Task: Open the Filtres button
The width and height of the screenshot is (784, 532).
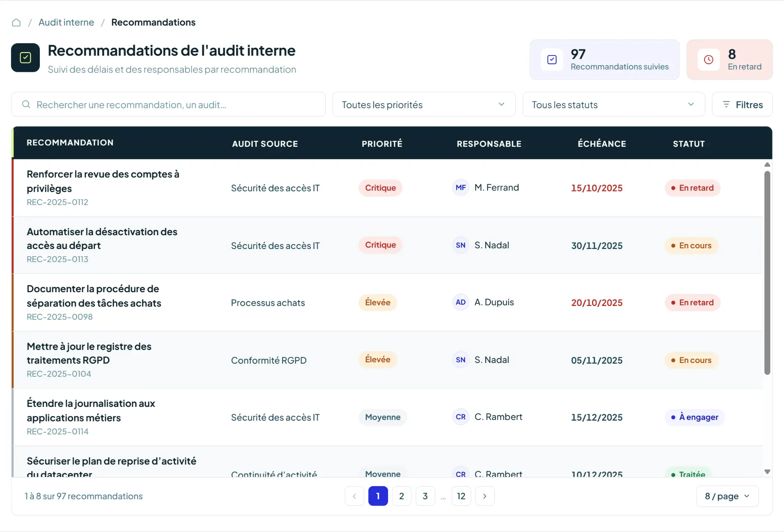Action: pyautogui.click(x=742, y=104)
